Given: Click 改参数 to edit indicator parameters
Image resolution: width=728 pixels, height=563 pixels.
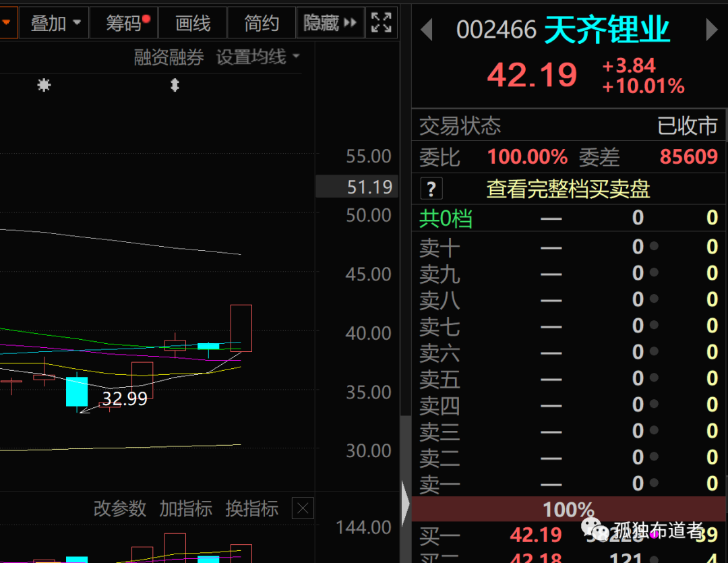Looking at the screenshot, I should [120, 508].
